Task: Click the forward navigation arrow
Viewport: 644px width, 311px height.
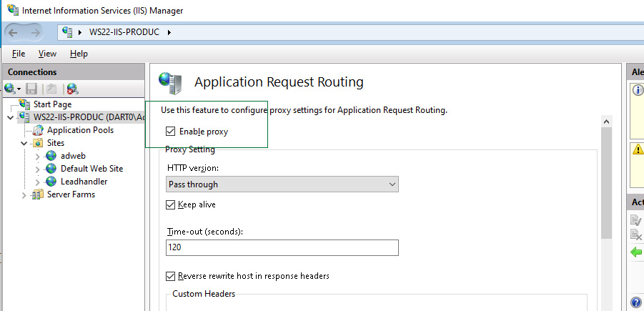Action: pyautogui.click(x=35, y=32)
